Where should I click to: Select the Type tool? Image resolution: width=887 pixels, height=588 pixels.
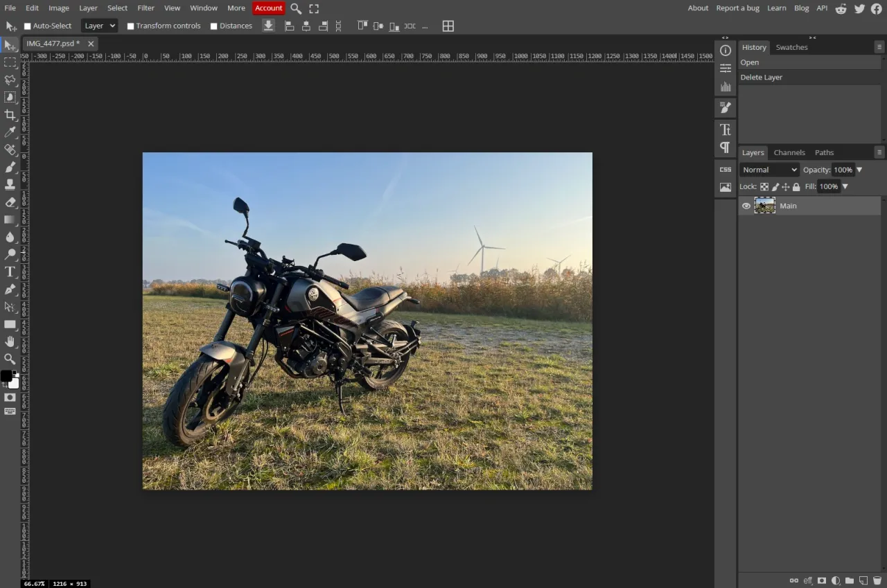[10, 271]
